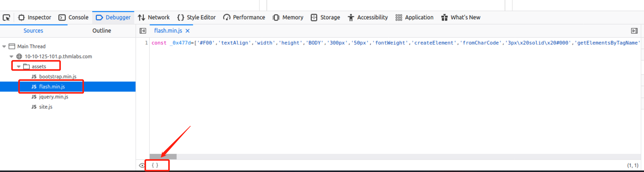
Task: Open the Console panel
Action: (74, 18)
